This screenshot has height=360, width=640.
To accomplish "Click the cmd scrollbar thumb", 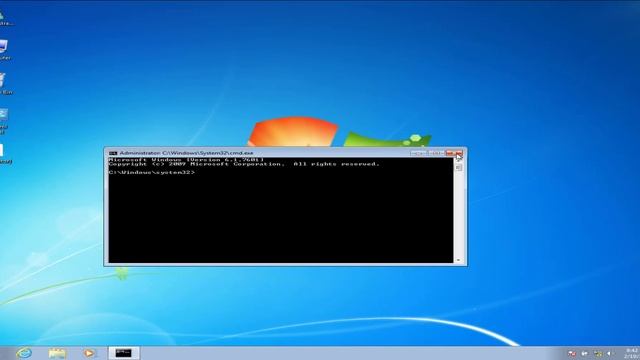I will pos(459,168).
